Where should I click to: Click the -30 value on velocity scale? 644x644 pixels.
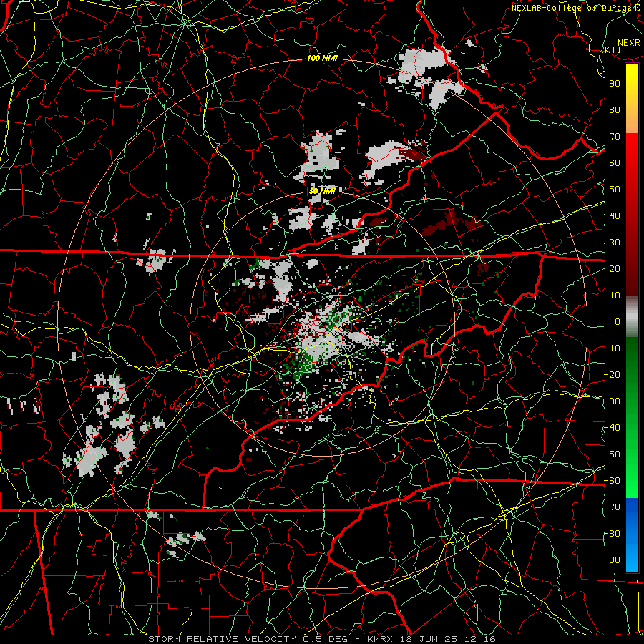612,401
